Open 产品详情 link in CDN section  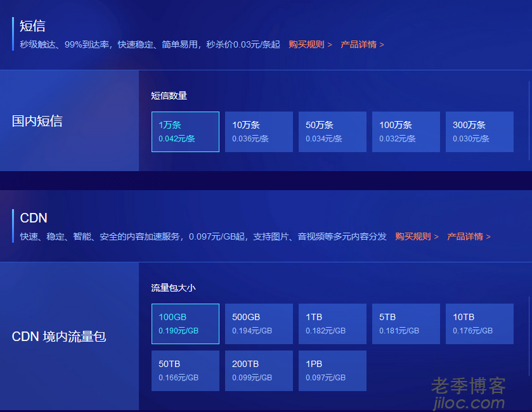click(x=469, y=236)
